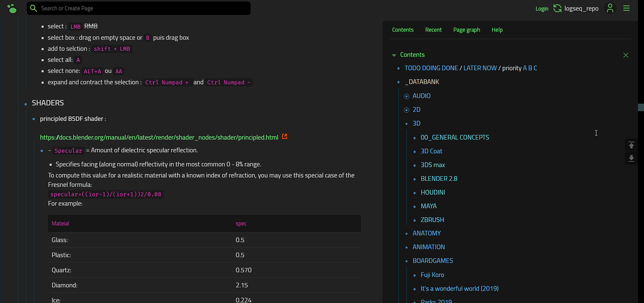Open the hamburger menu in the top-right corner
This screenshot has height=303, width=644.
pos(626,8)
